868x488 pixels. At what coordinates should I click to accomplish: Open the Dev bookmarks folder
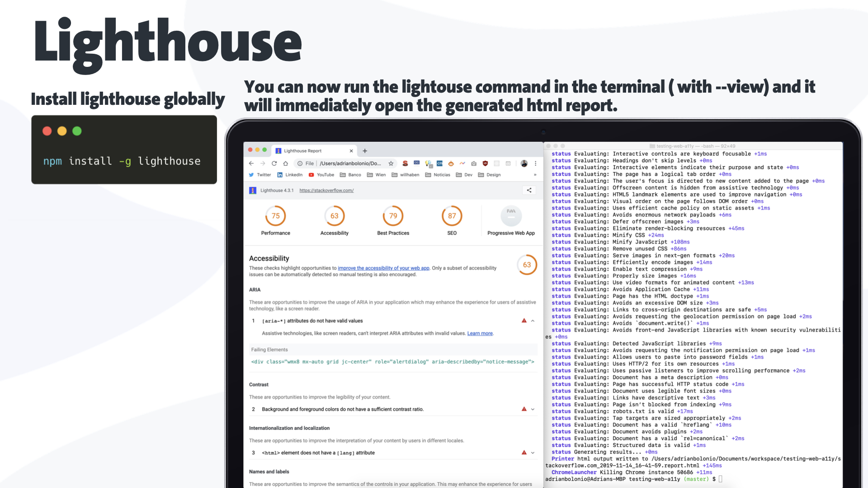coord(464,175)
